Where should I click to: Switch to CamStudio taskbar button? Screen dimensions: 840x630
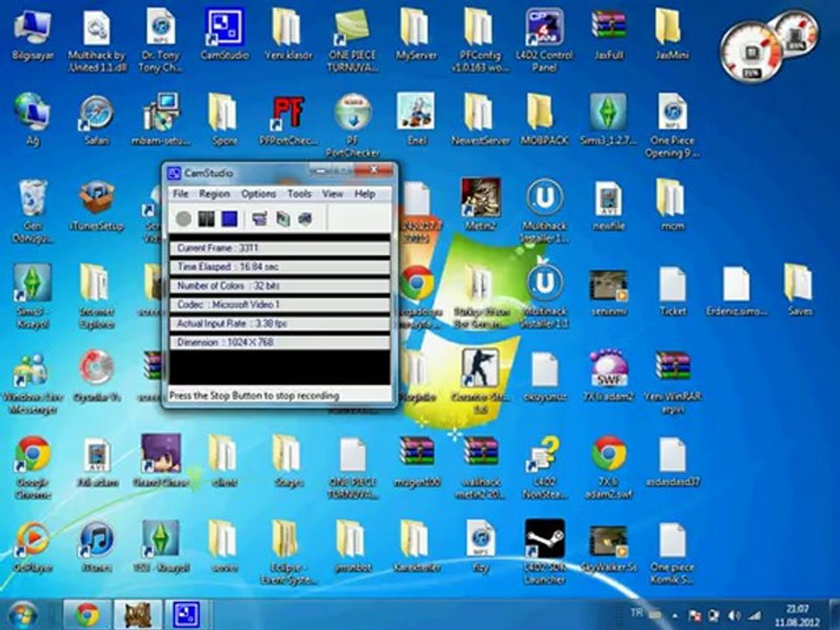click(185, 614)
